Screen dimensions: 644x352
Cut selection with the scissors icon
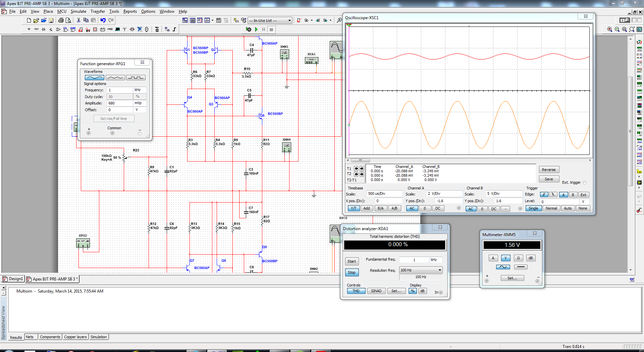[78, 20]
